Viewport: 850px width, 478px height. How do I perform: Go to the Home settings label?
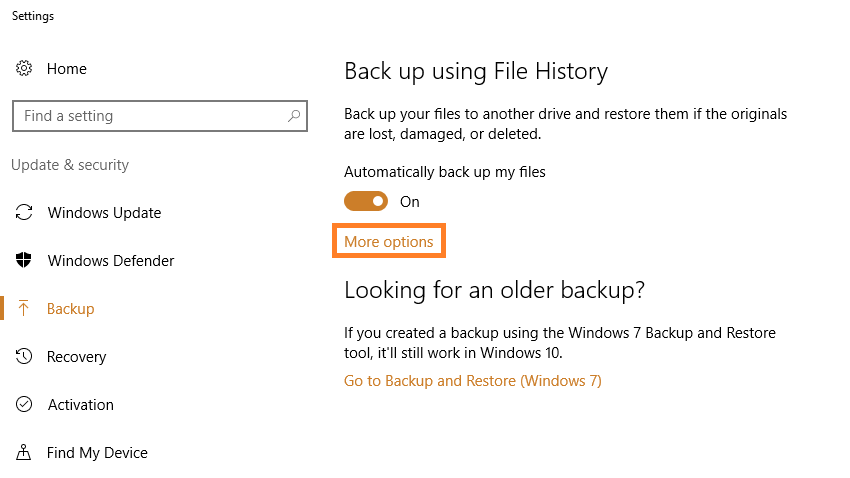pyautogui.click(x=67, y=69)
